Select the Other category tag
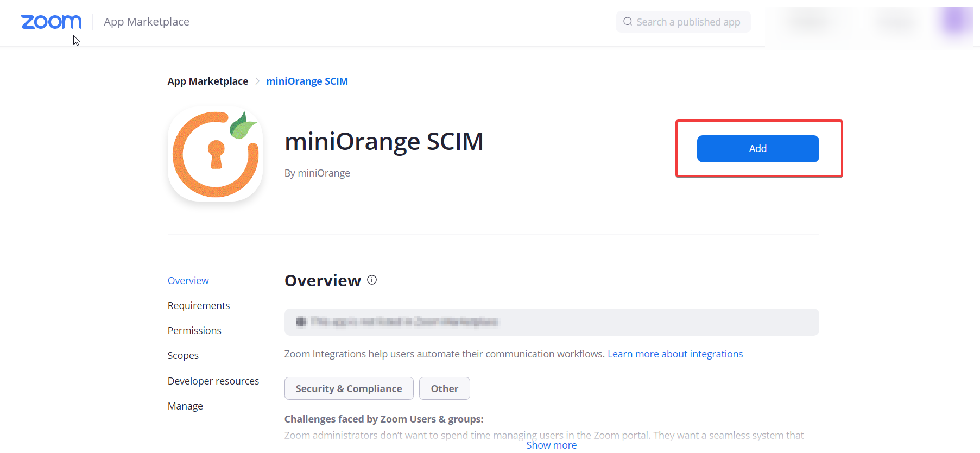Screen dimensions: 980x453 444,388
